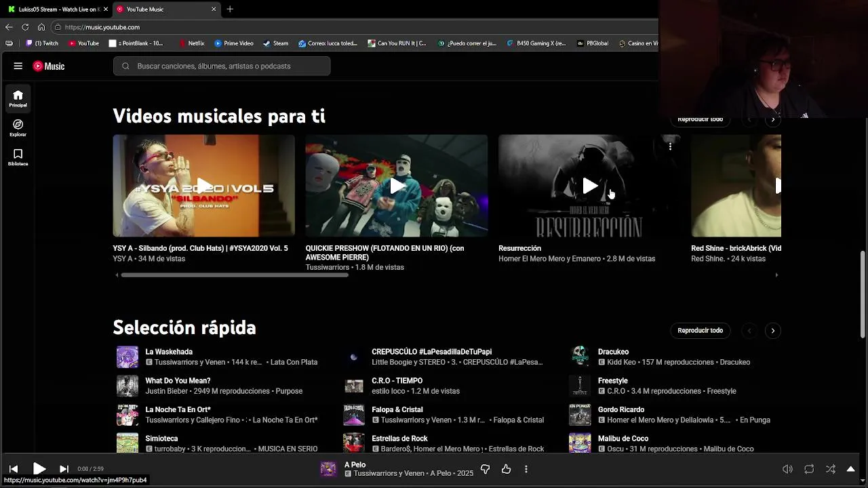Go to Principal home sidebar icon
The height and width of the screenshot is (488, 868).
point(18,98)
